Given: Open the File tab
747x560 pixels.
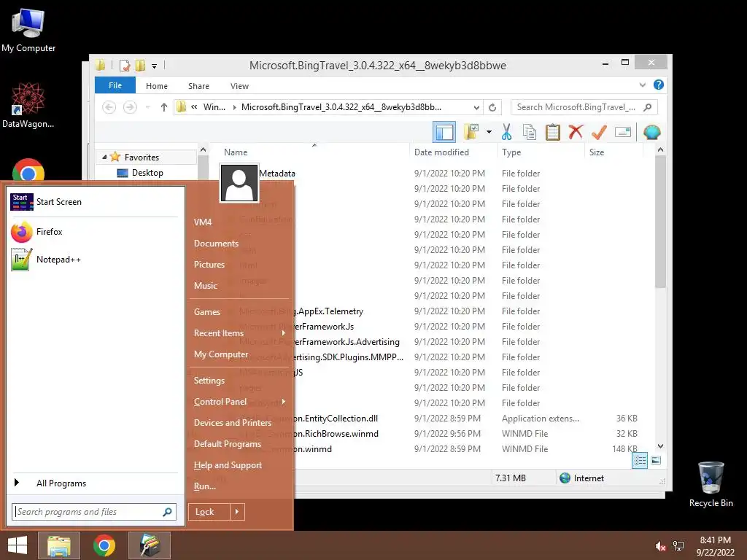Looking at the screenshot, I should click(x=115, y=85).
